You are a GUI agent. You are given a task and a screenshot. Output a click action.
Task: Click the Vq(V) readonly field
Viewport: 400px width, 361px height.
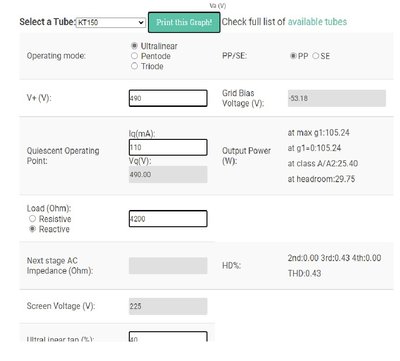pos(168,174)
